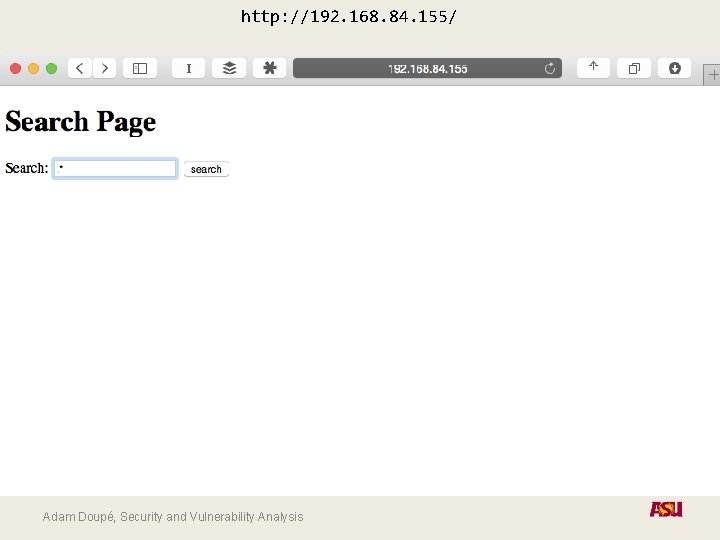Go forward with the Safari forward arrow
The width and height of the screenshot is (720, 540).
pyautogui.click(x=104, y=68)
